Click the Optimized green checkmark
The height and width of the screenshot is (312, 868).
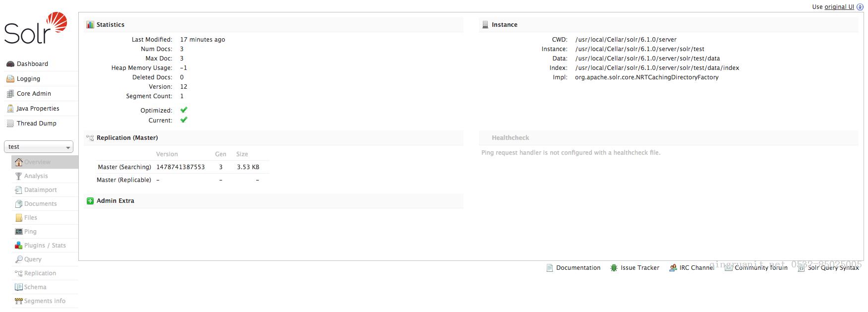(184, 110)
